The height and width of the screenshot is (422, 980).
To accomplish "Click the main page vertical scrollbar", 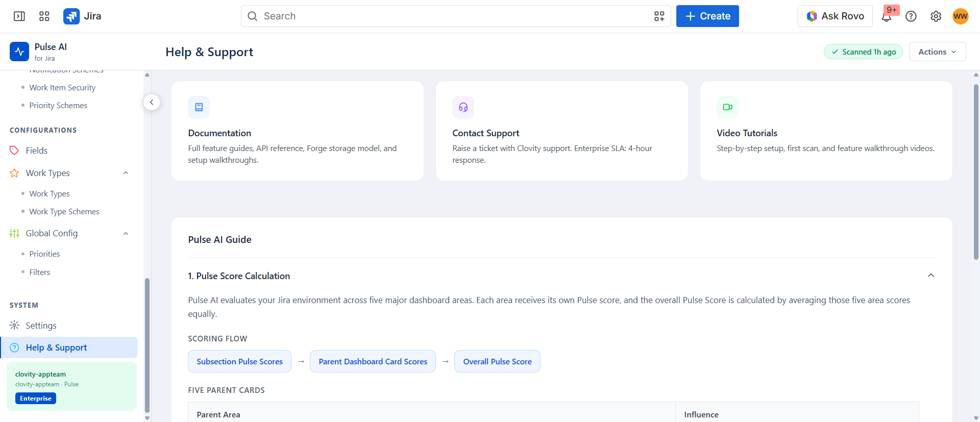I will click(976, 172).
